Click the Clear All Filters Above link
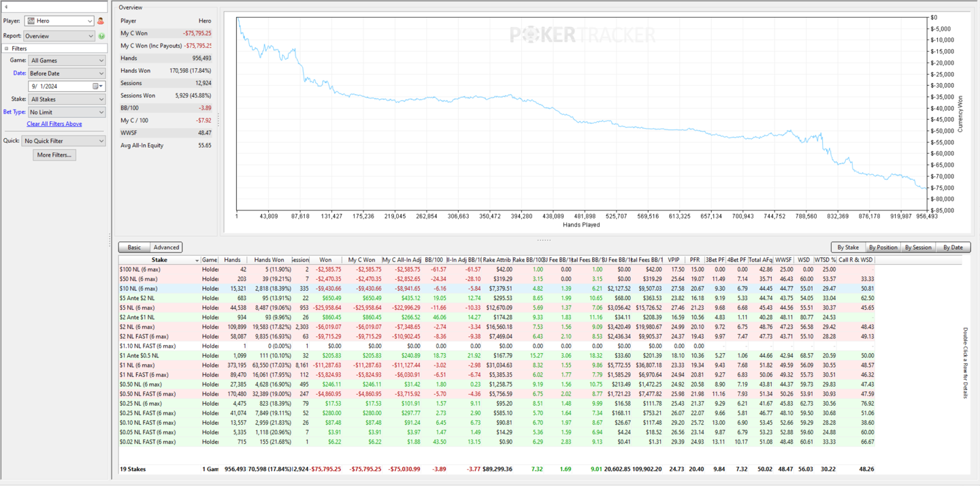This screenshot has height=486, width=980. (x=54, y=124)
